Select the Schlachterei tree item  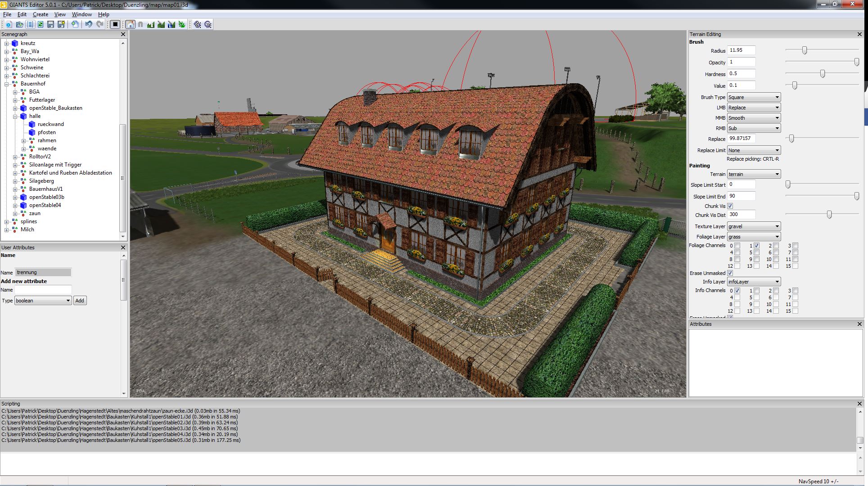[35, 76]
